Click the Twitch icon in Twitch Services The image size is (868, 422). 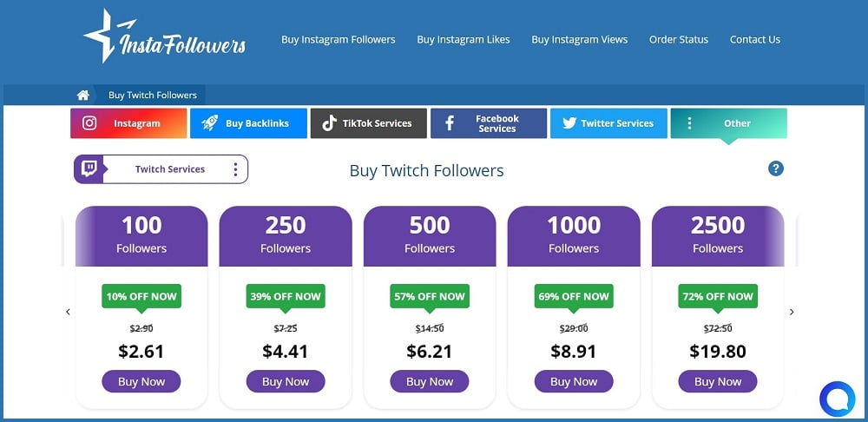tap(89, 169)
